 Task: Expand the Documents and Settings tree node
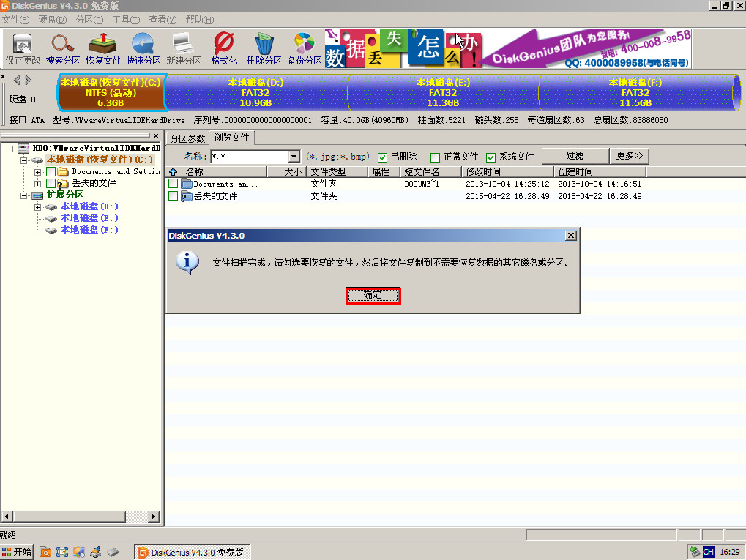point(38,172)
